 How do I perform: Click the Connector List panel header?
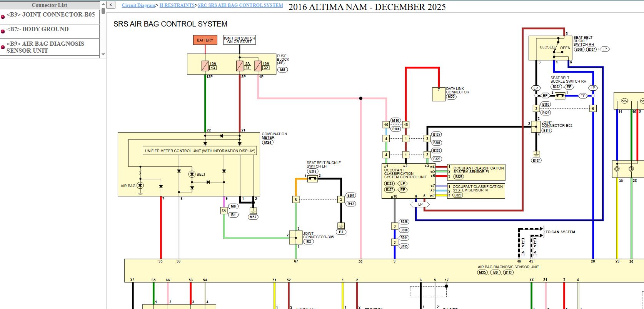pos(50,5)
